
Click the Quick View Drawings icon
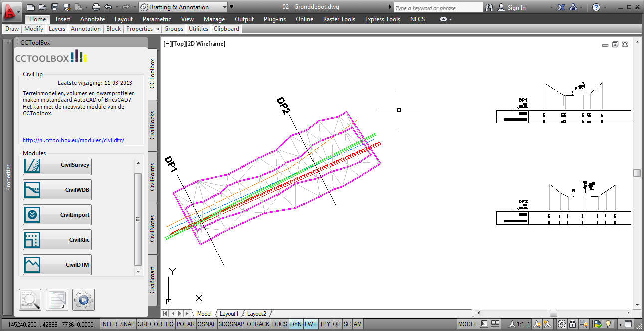tap(495, 324)
